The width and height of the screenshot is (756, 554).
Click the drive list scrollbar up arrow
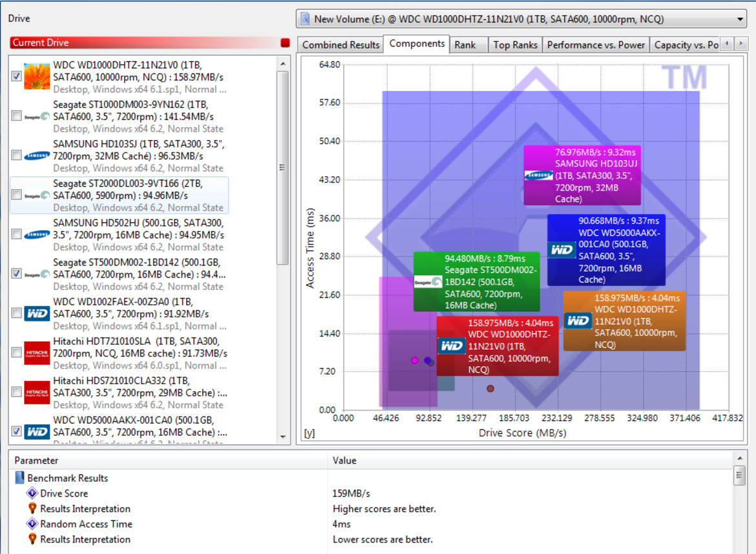point(283,63)
